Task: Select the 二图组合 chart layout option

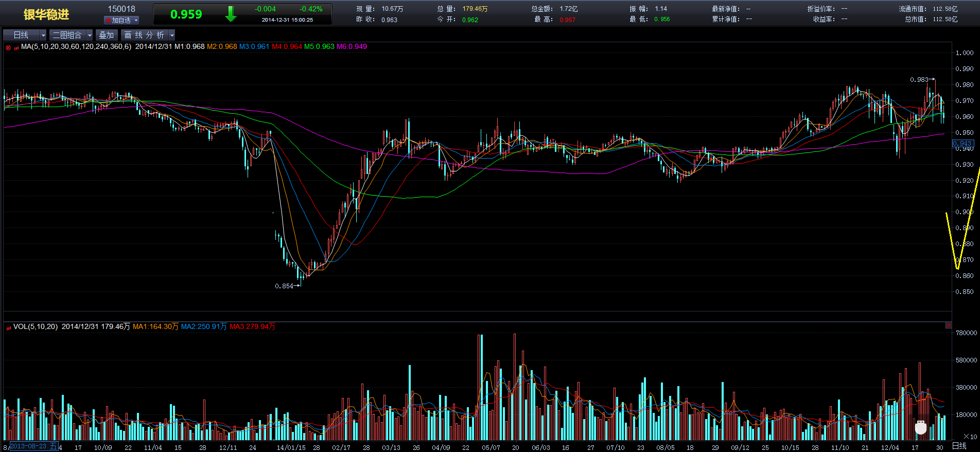Action: (x=67, y=35)
